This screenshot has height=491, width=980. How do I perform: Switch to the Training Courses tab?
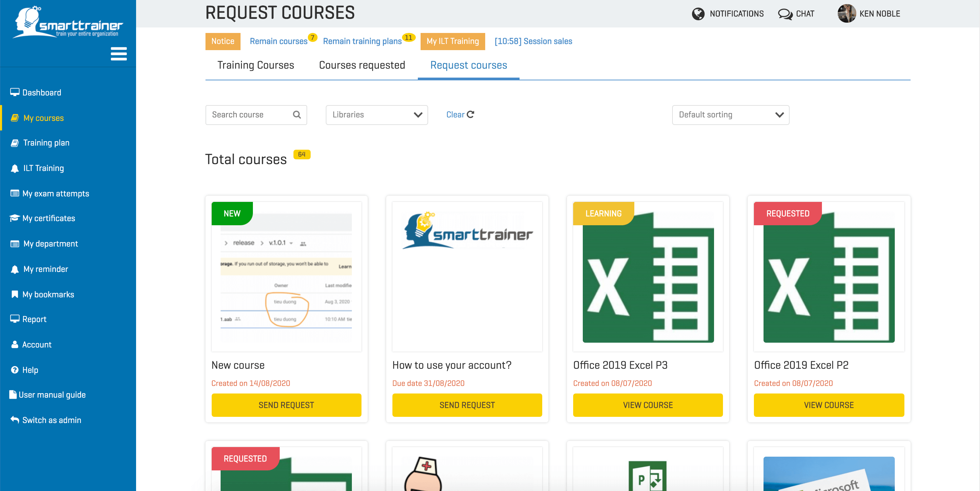(x=256, y=65)
